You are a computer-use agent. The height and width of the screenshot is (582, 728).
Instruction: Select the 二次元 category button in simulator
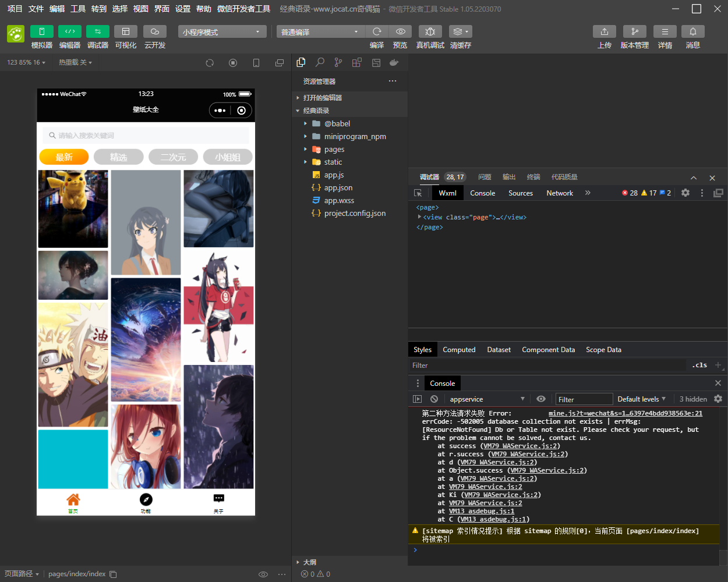point(173,157)
